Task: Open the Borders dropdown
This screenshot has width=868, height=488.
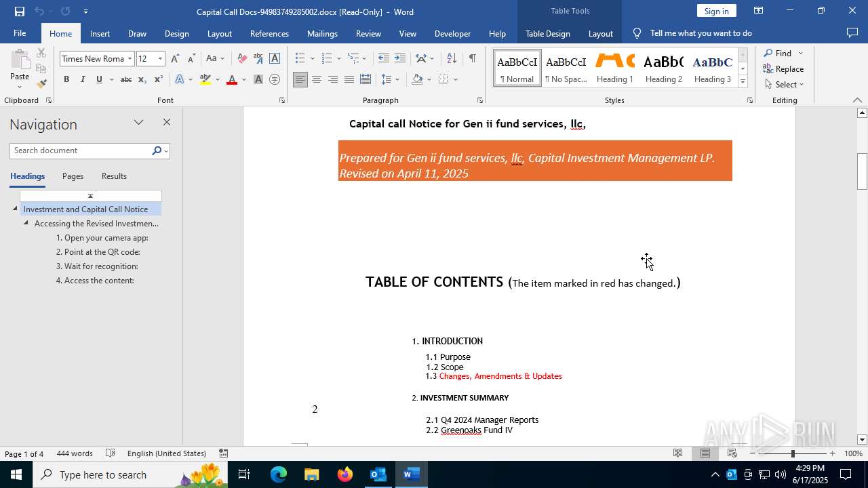Action: point(456,79)
